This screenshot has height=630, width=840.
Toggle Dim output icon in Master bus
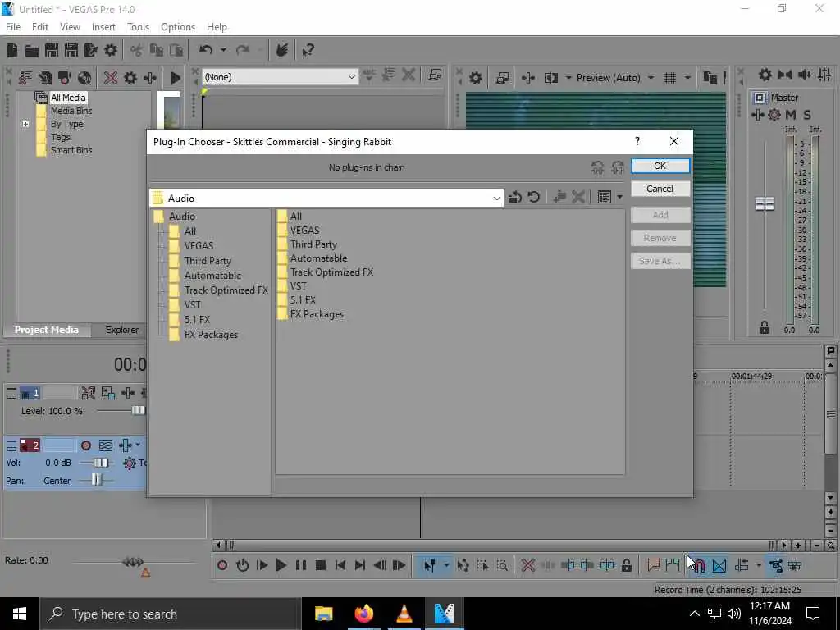click(x=805, y=75)
